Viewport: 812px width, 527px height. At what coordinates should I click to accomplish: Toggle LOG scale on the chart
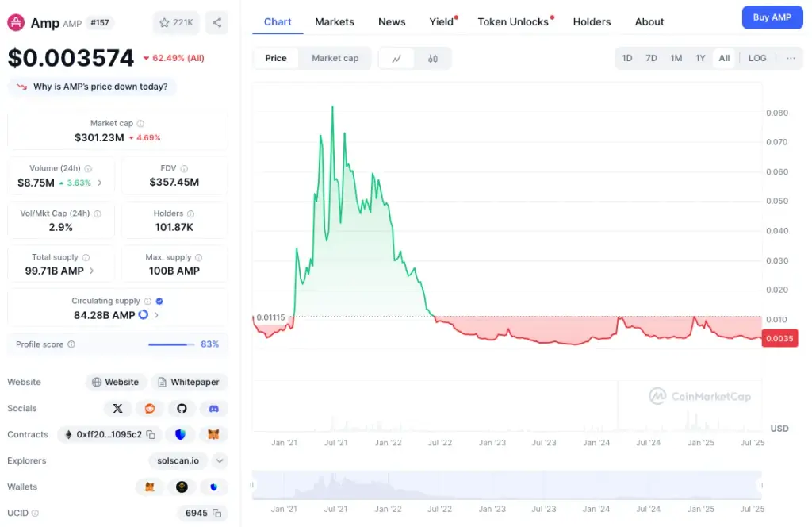[x=757, y=58]
